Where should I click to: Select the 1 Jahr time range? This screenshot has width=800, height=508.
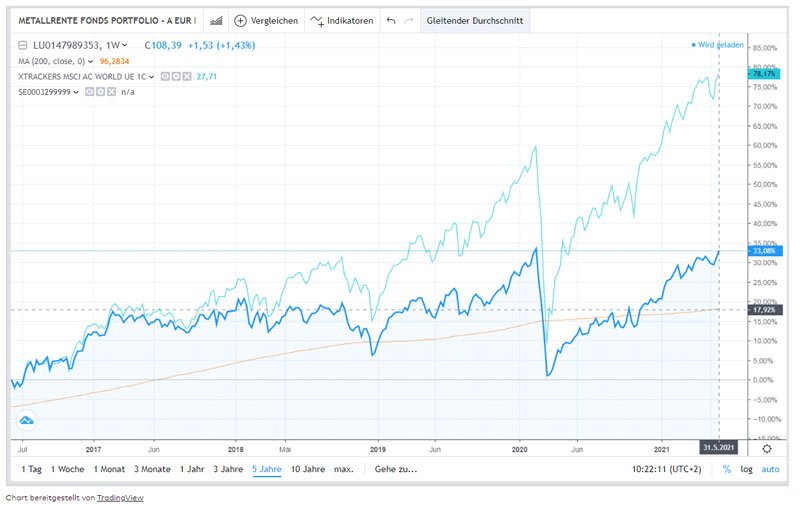194,468
